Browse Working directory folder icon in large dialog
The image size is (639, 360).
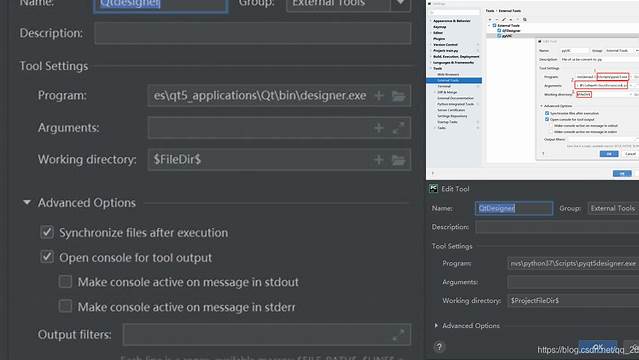(x=399, y=160)
